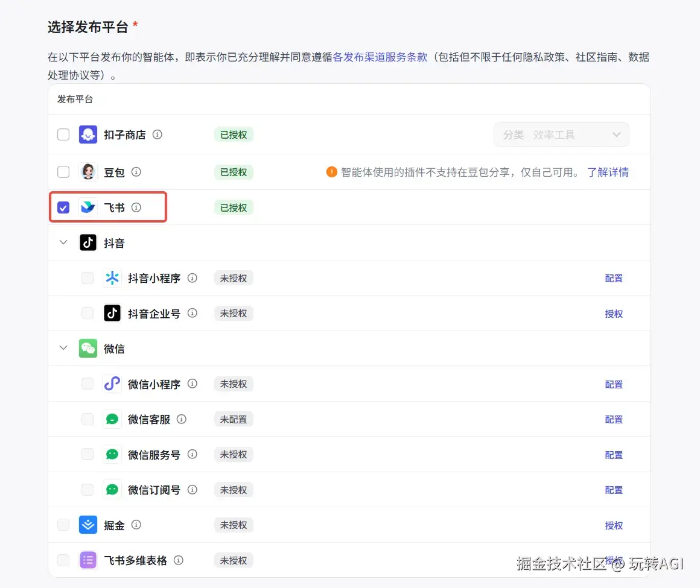Open info tooltip next to 飞书
Viewport: 700px width, 588px height.
pyautogui.click(x=136, y=207)
